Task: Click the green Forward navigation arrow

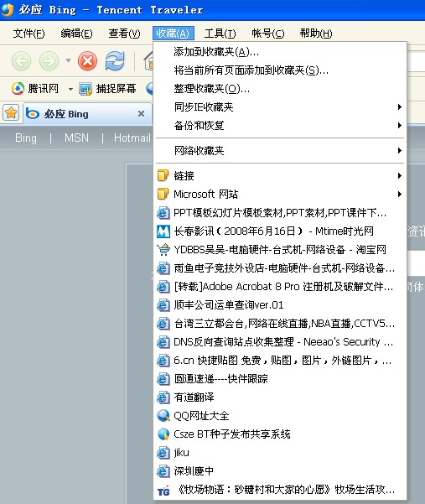Action: tap(49, 60)
